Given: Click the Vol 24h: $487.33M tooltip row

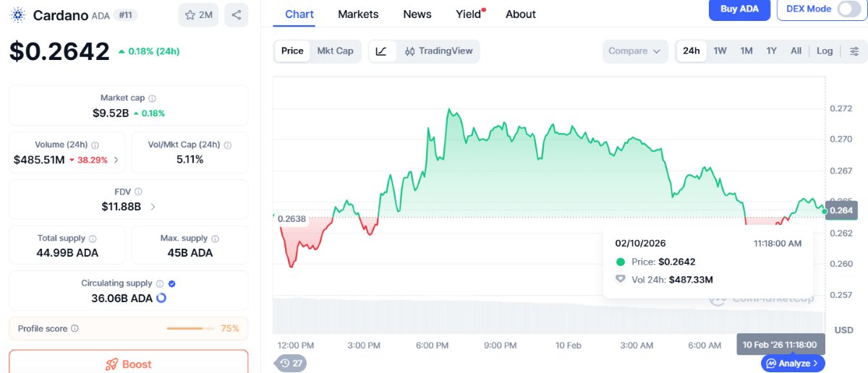Looking at the screenshot, I should pos(664,279).
